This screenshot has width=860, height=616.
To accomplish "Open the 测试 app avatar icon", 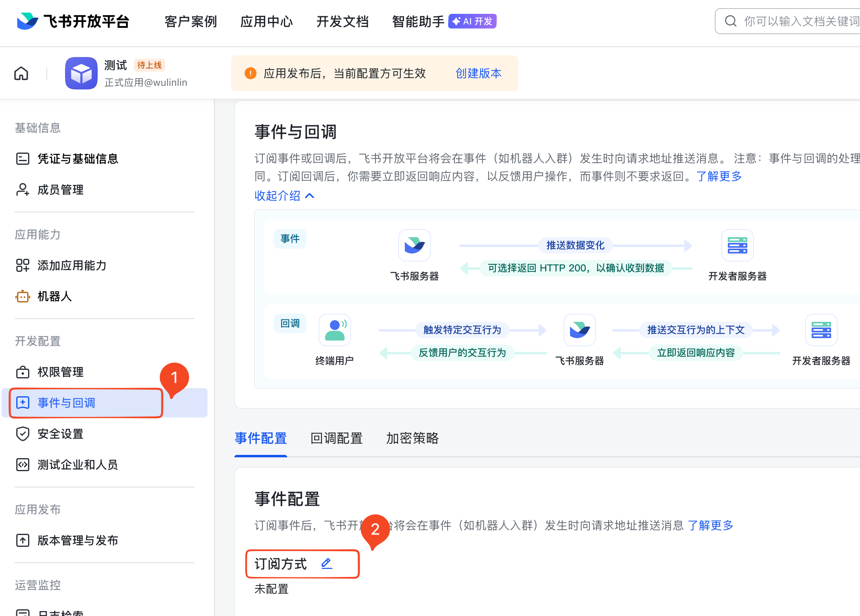I will point(81,73).
